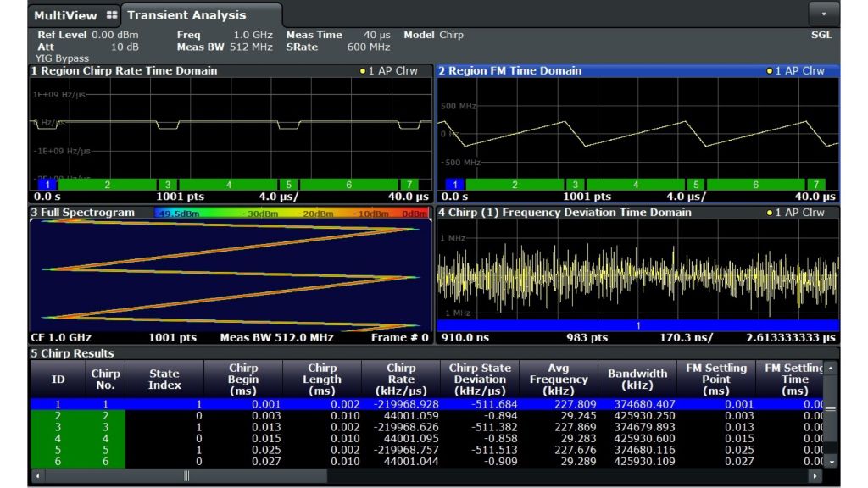Select chirp region 1 marker in Chirp Rate window
Screen dimensions: 868x488
(x=48, y=184)
